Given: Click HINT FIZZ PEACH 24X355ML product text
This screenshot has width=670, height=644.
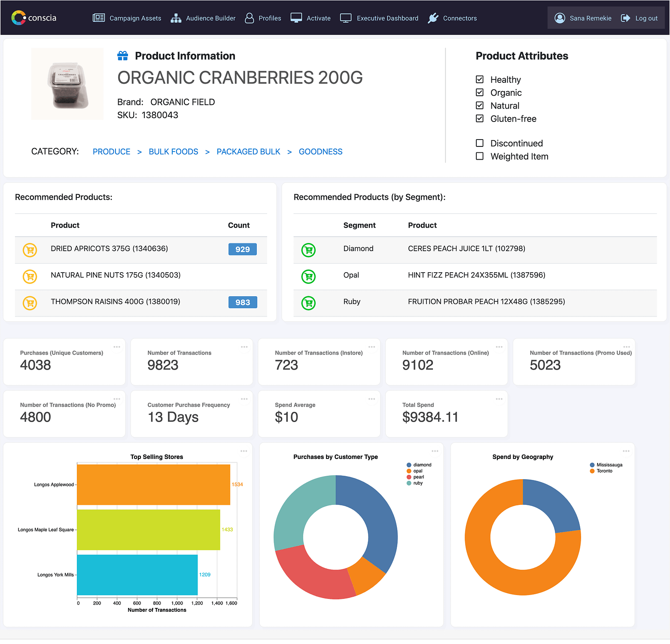Looking at the screenshot, I should point(477,275).
